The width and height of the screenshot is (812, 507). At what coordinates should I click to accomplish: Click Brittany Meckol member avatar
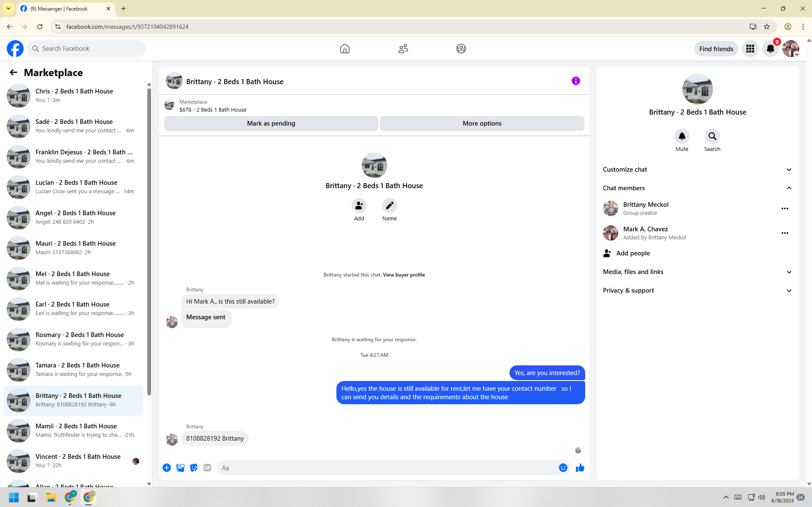click(x=610, y=208)
